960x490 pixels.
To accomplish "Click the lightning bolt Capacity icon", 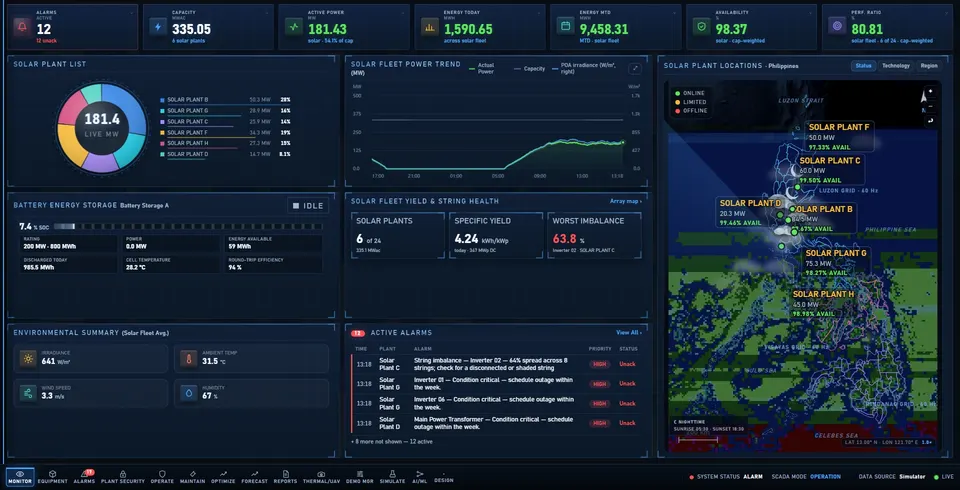I will (x=158, y=27).
